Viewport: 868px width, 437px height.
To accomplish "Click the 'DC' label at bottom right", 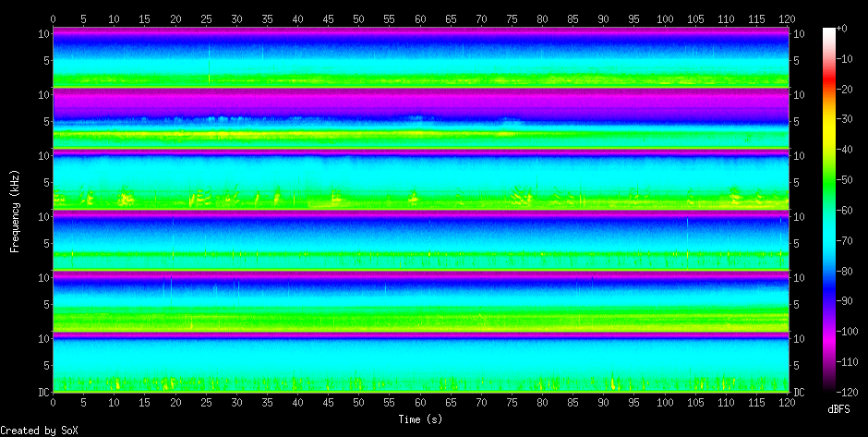I will [x=799, y=392].
